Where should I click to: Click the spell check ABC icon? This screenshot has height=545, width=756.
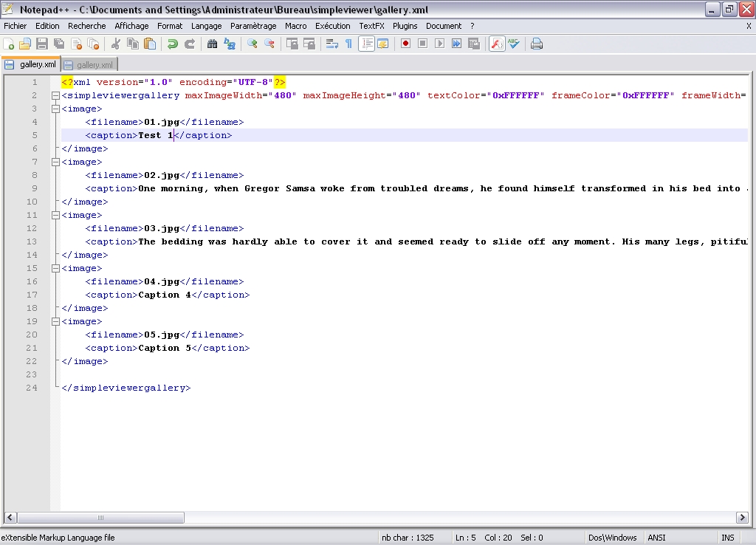coord(514,44)
